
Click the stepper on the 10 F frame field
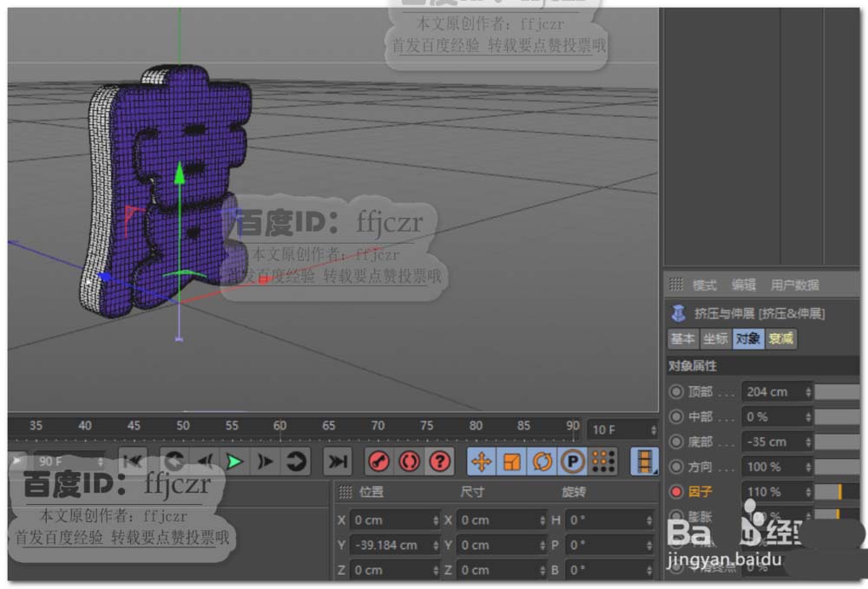[x=652, y=429]
